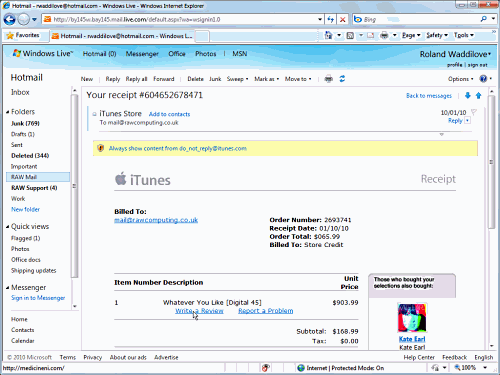Click Add to contacts link
Screen dimensions: 500x375
click(169, 114)
